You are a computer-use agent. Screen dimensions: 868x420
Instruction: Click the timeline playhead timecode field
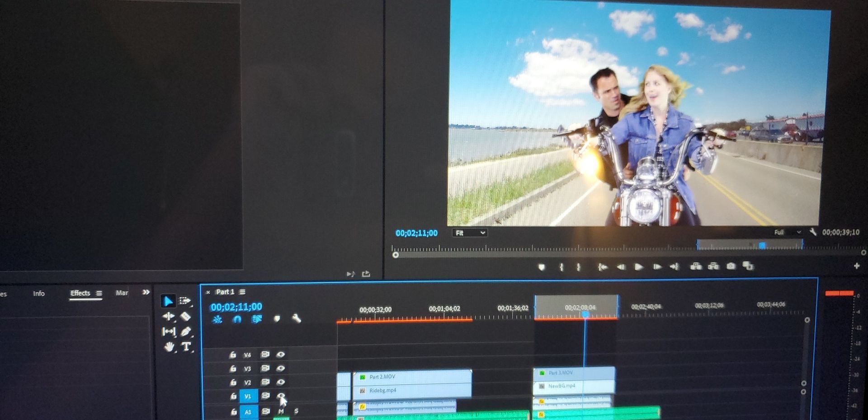click(x=236, y=307)
